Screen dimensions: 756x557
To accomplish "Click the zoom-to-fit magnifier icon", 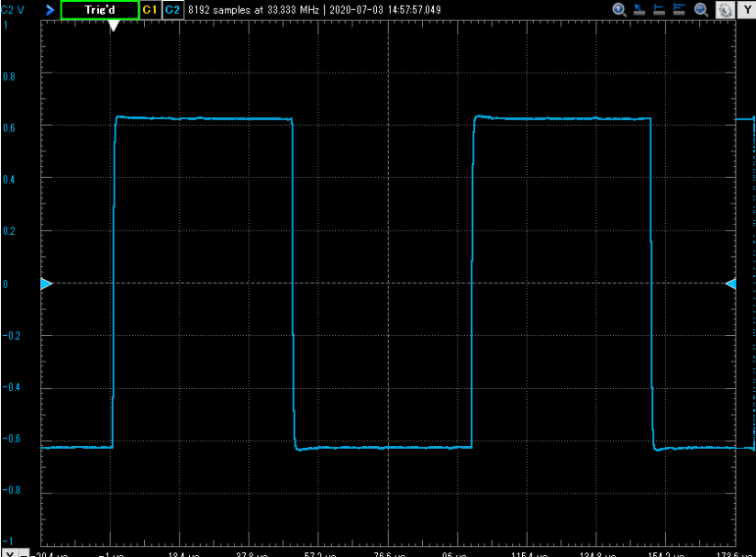I will [701, 10].
